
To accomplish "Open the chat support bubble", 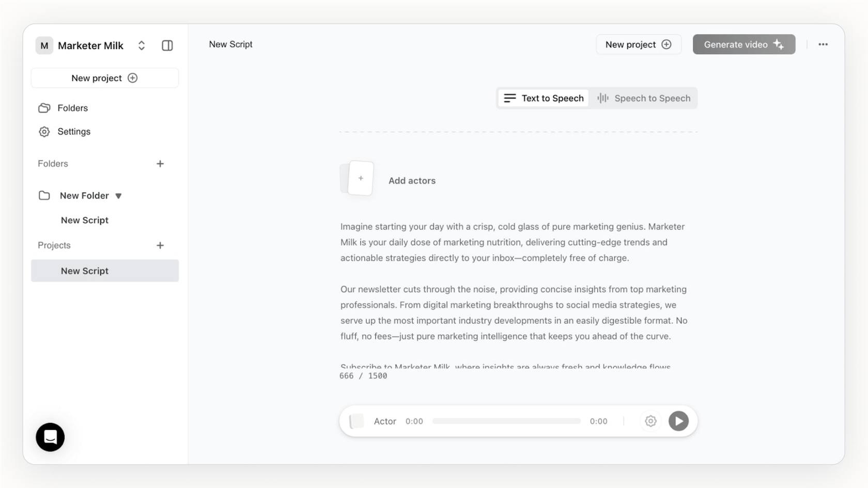I will point(50,437).
